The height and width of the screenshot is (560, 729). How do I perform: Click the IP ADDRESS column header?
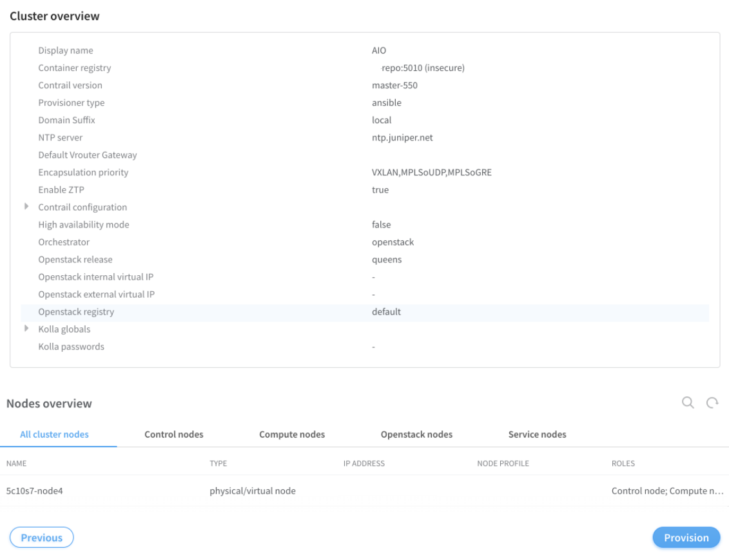click(x=364, y=463)
